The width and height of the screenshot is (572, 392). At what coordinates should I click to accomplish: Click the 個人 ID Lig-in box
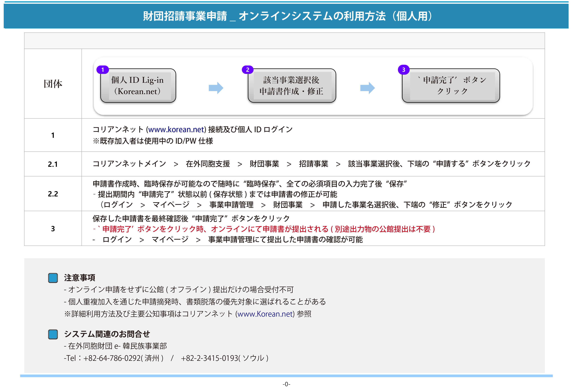[x=138, y=86]
